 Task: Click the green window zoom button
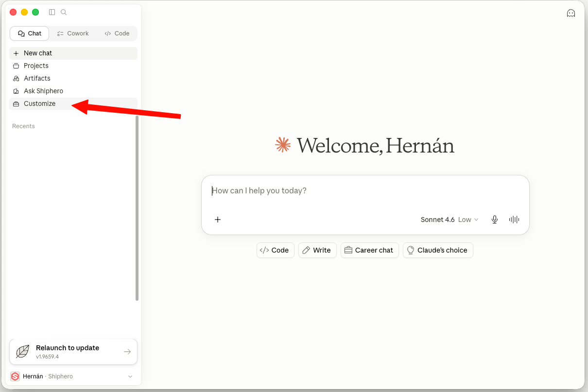pyautogui.click(x=35, y=12)
